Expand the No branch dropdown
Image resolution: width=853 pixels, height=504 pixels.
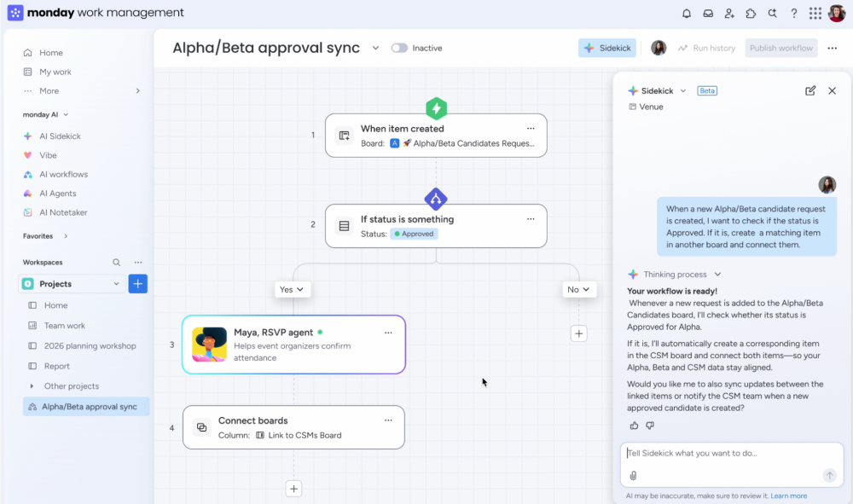tap(579, 290)
